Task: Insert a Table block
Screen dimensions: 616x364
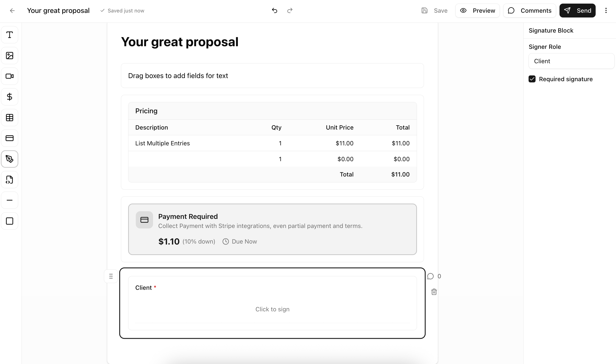Action: pos(10,118)
